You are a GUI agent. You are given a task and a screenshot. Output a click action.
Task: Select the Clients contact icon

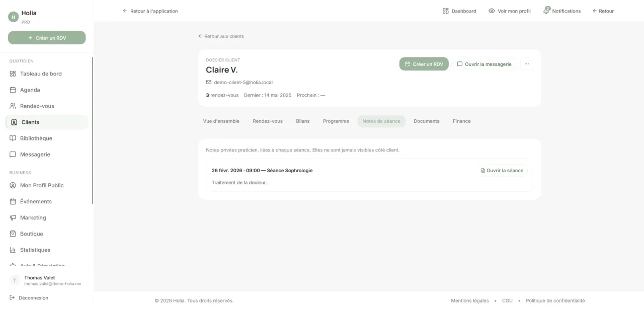[14, 122]
